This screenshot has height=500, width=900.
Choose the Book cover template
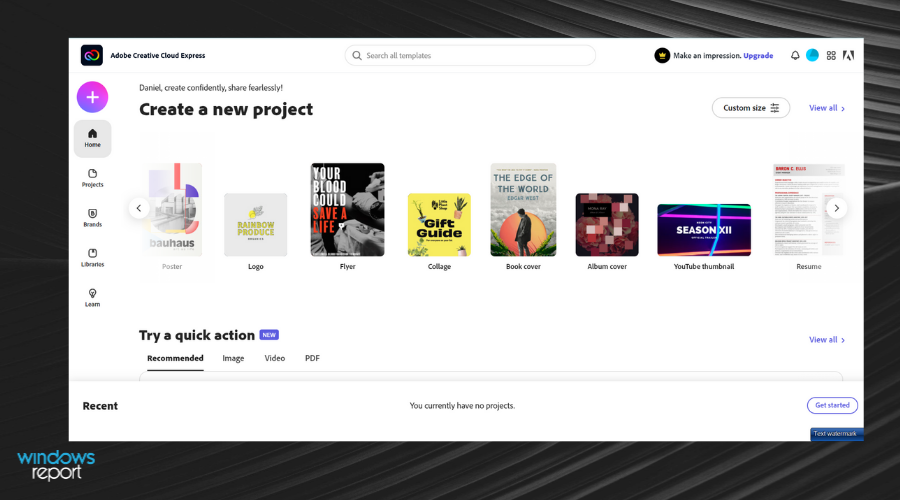[x=523, y=210]
